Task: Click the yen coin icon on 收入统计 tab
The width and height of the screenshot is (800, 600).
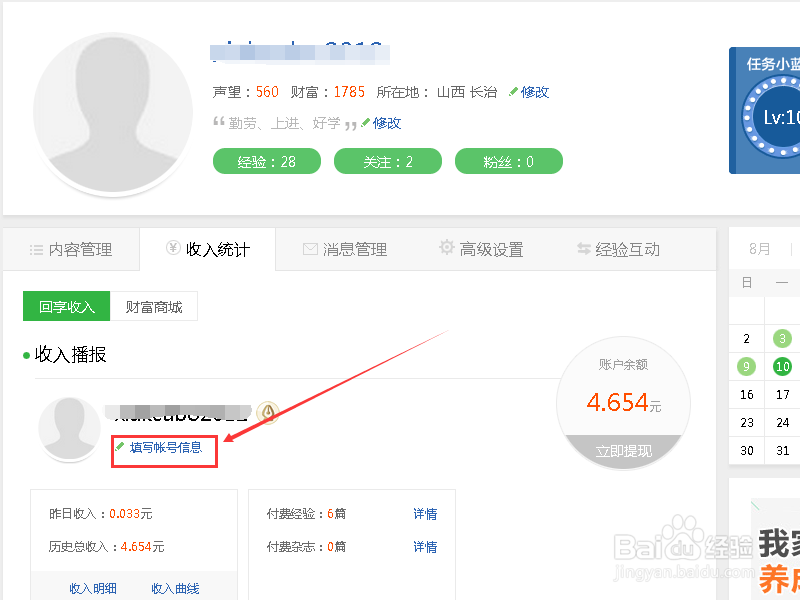Action: 173,248
